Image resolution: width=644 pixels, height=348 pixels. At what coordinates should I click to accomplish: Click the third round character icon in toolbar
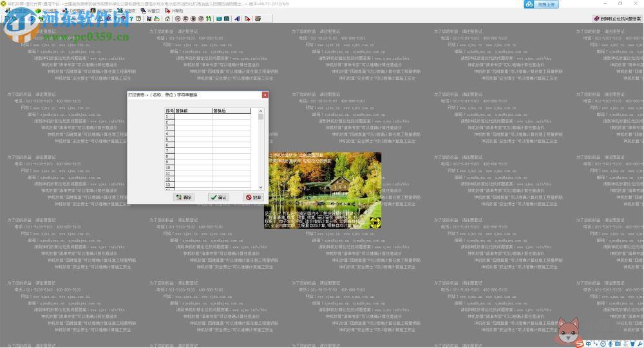pyautogui.click(x=193, y=19)
